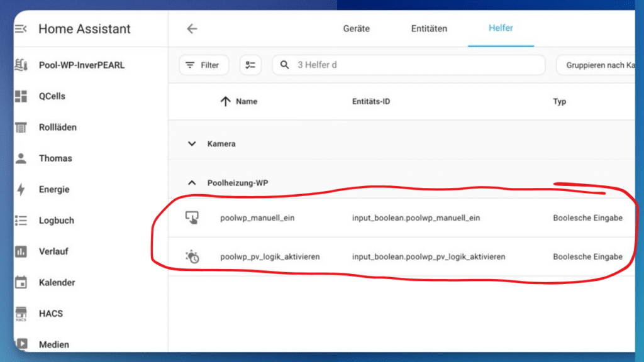Open Pool-WP-InverPEARL pool icon in sidebar

[21, 65]
